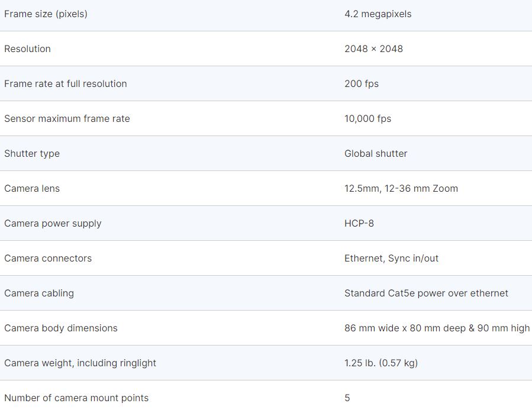Click the "Shutter type" label
The image size is (532, 413).
pos(32,153)
